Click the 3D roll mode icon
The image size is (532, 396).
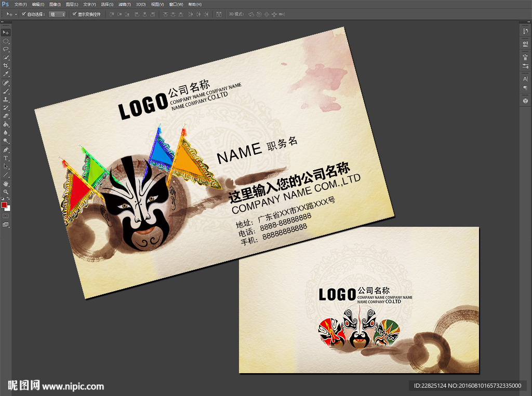click(259, 14)
